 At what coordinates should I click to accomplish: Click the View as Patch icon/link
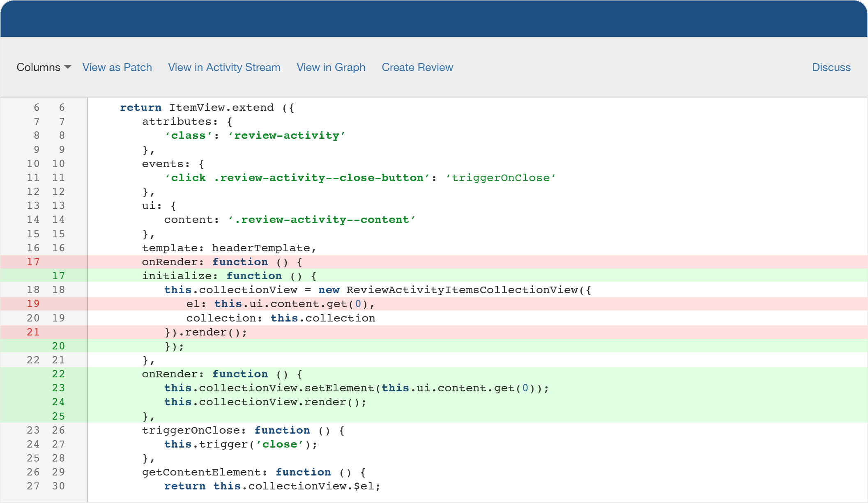pyautogui.click(x=117, y=67)
